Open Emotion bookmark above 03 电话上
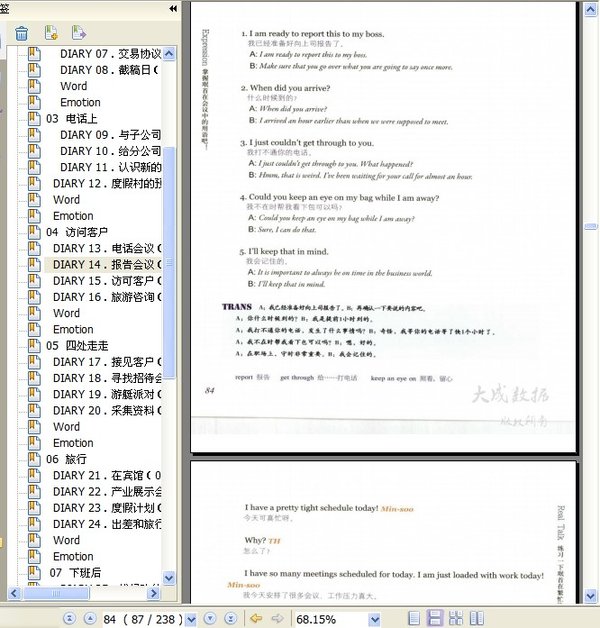This screenshot has height=628, width=600. pos(80,103)
